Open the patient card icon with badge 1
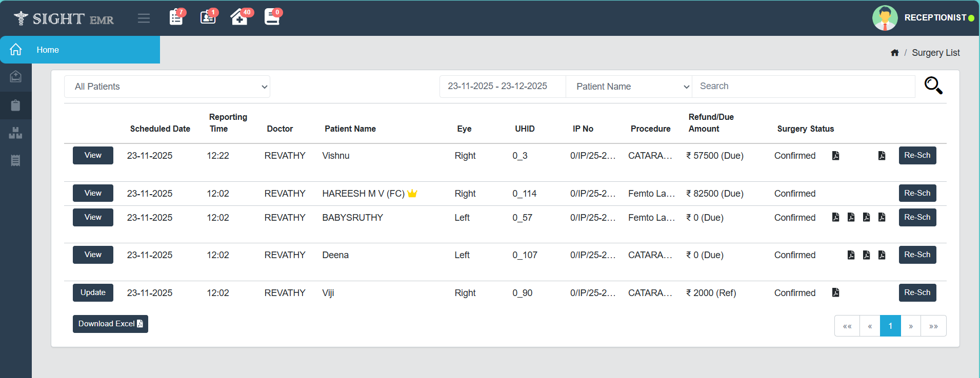The height and width of the screenshot is (378, 980). click(208, 17)
